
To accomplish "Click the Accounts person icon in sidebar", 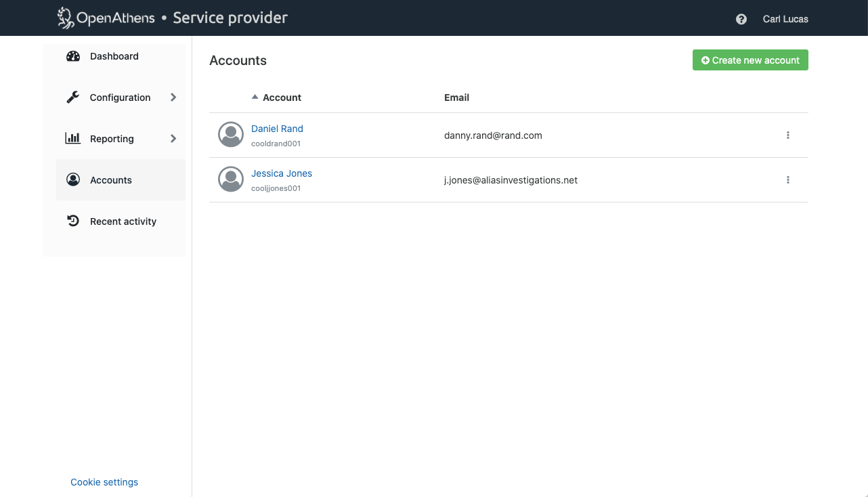I will [x=73, y=180].
